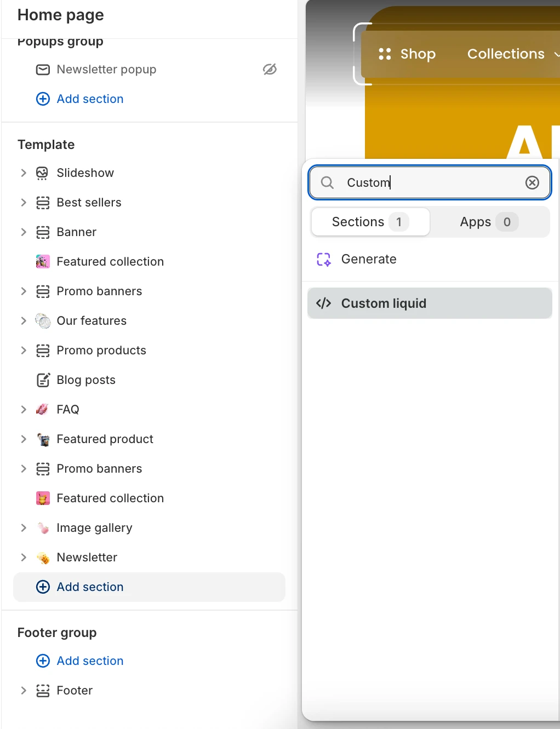The height and width of the screenshot is (729, 560).
Task: Switch to the Sections tab
Action: 370,222
